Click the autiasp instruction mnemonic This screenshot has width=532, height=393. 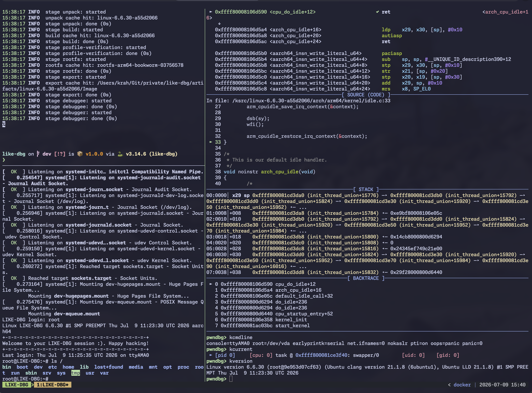pyautogui.click(x=392, y=36)
